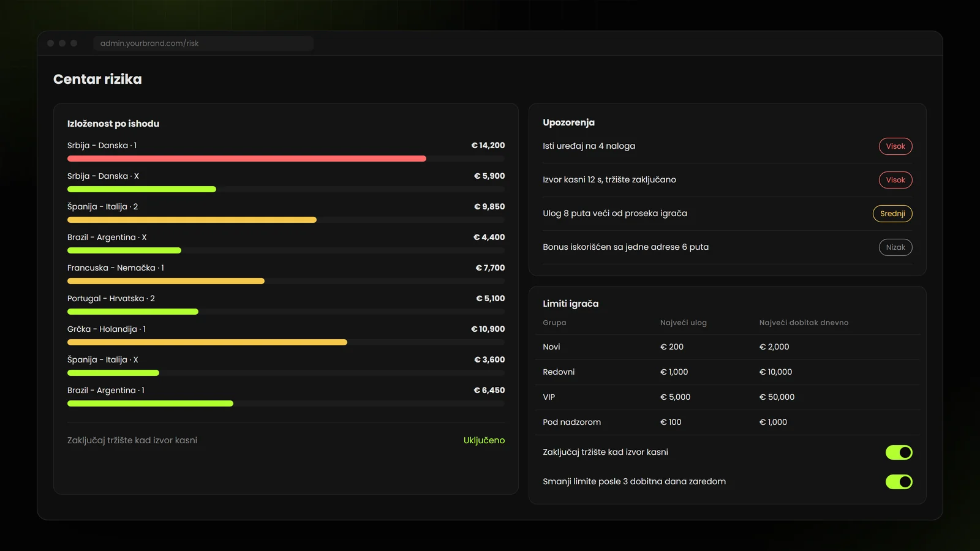The image size is (980, 551).
Task: Click the red exposure bar for Srbija - Danska · 1
Action: (x=247, y=159)
